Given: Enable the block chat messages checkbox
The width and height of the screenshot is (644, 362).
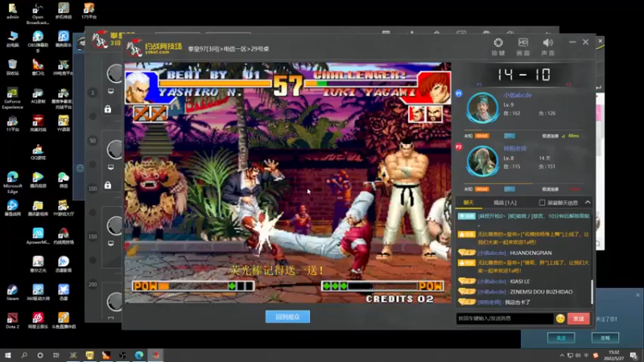Looking at the screenshot, I should pyautogui.click(x=542, y=203).
